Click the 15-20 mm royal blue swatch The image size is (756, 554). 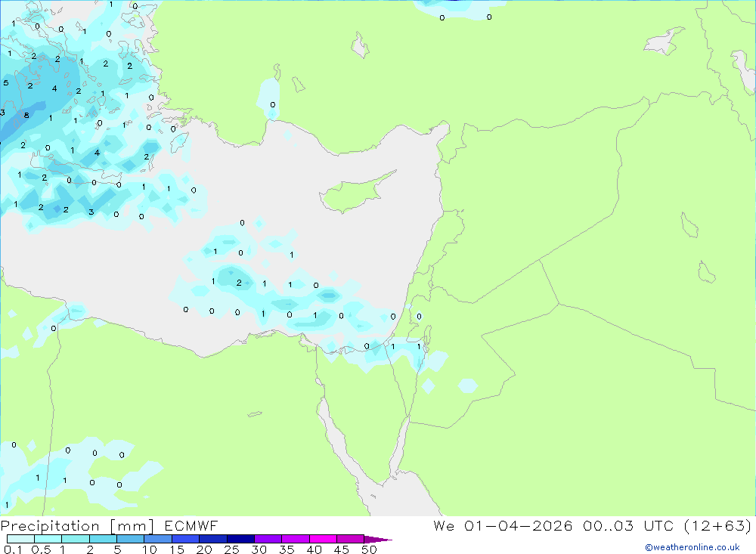click(x=185, y=539)
